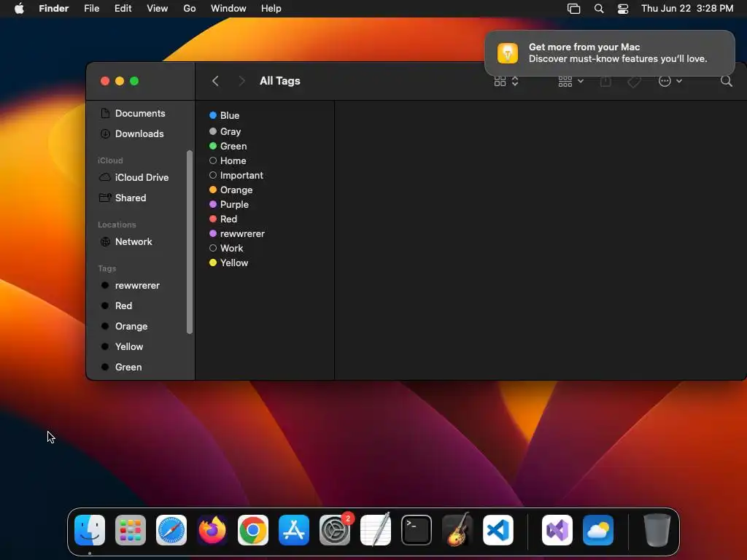
Task: Open Finder from the Dock
Action: pos(90,530)
